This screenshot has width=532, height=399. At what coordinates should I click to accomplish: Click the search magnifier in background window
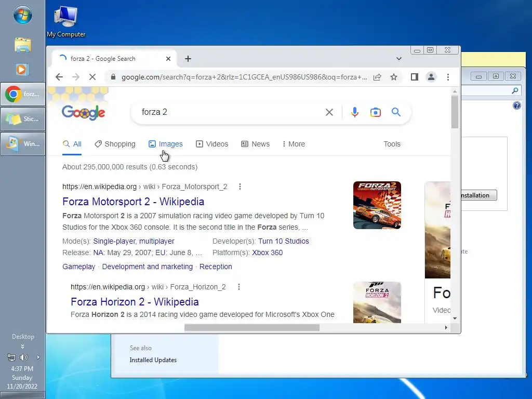pos(515,90)
